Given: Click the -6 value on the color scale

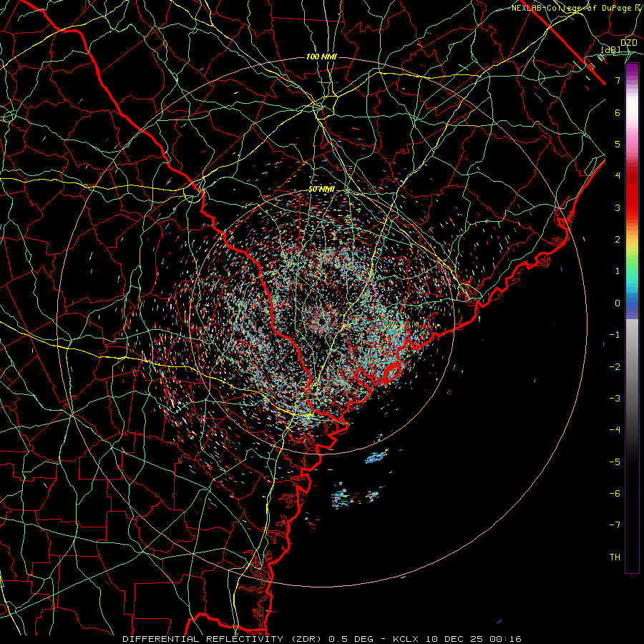Looking at the screenshot, I should tap(615, 494).
